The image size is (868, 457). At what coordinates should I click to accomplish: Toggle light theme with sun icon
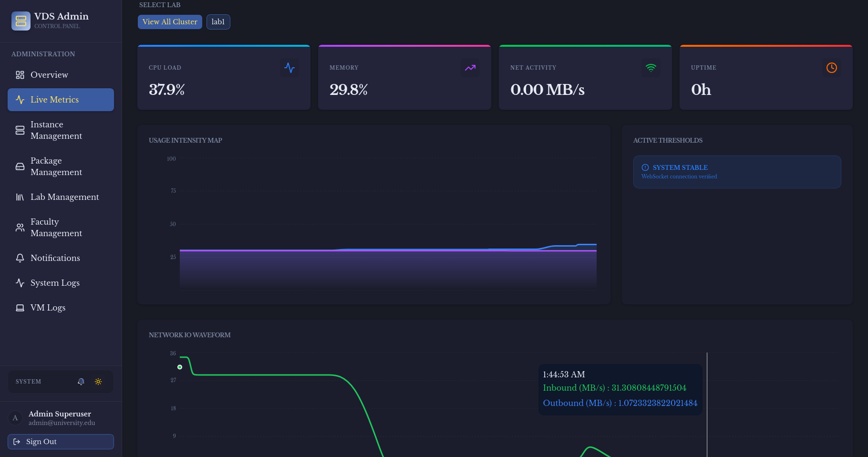tap(98, 382)
